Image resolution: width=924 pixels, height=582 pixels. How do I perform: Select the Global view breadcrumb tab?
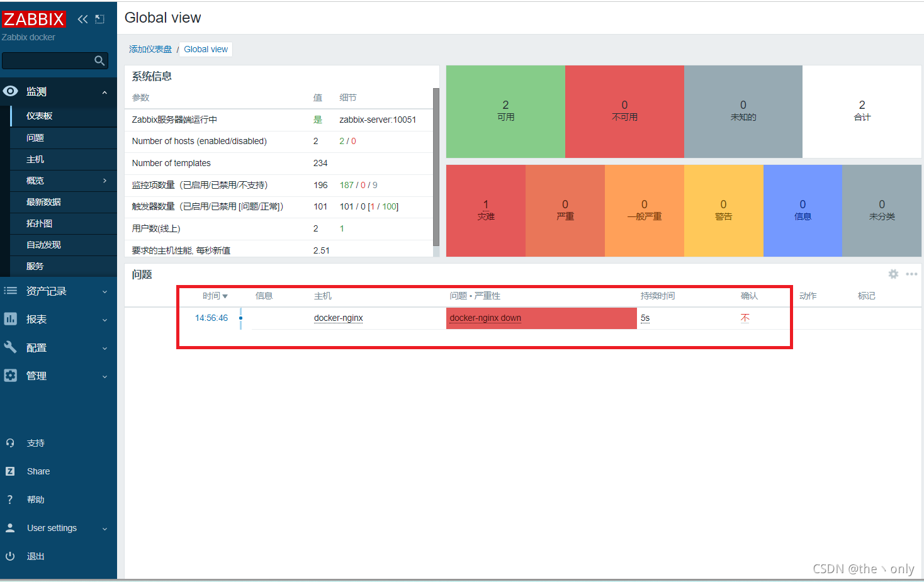[206, 49]
